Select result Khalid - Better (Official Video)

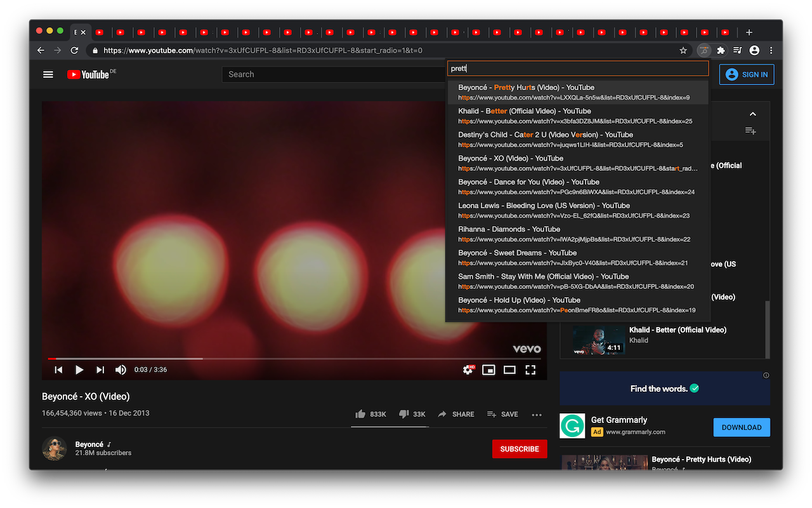(578, 116)
